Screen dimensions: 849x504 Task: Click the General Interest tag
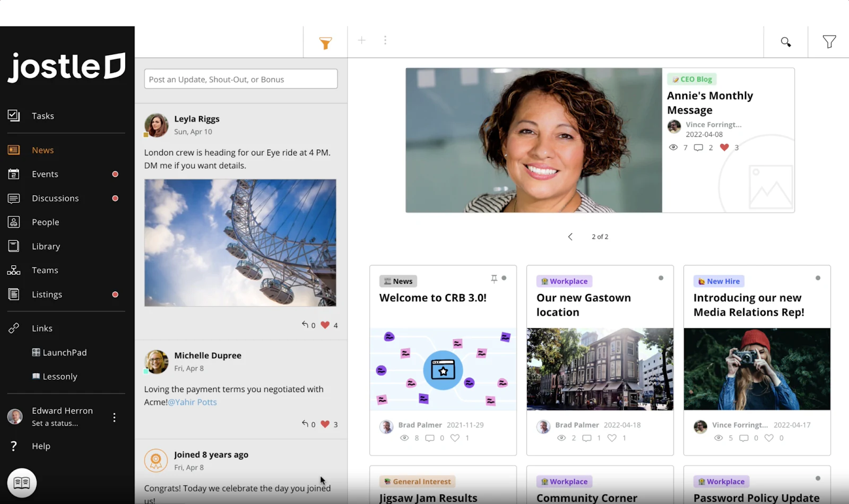417,482
